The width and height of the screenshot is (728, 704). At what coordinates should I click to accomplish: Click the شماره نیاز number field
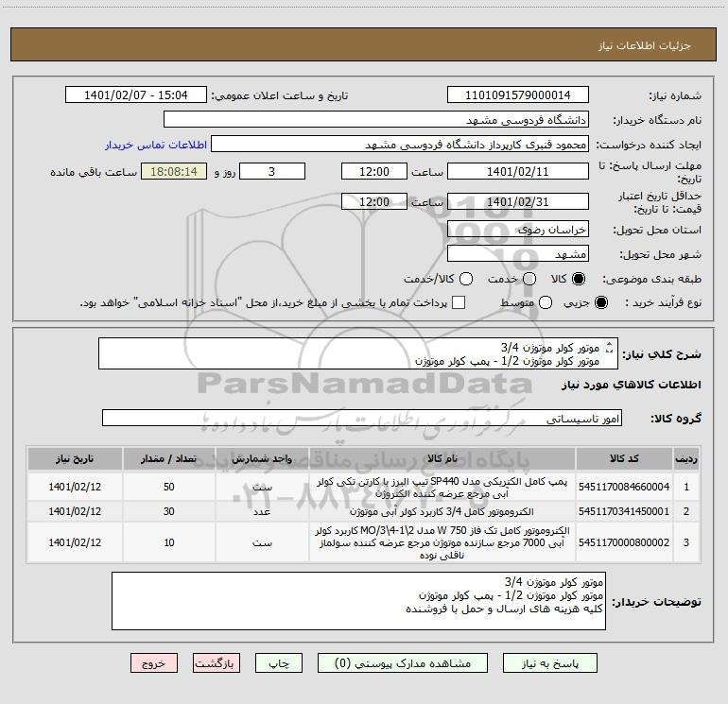pyautogui.click(x=518, y=95)
